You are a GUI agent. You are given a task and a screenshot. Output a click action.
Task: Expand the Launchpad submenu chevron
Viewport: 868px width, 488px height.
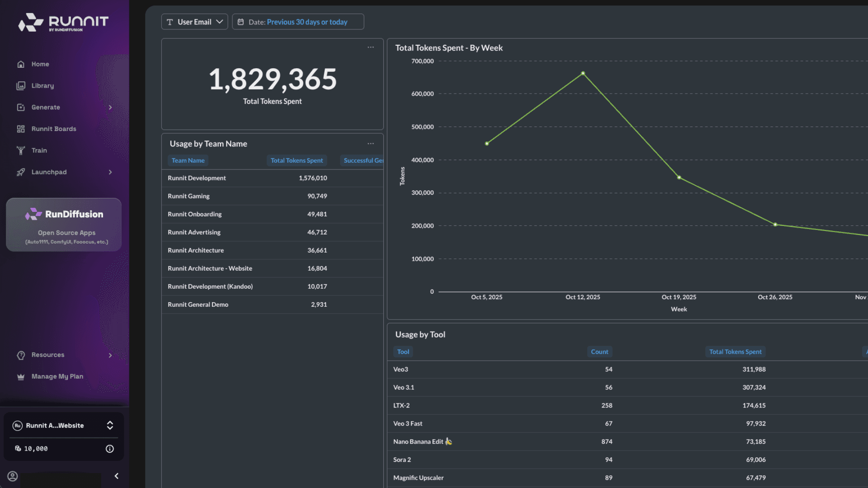[110, 172]
